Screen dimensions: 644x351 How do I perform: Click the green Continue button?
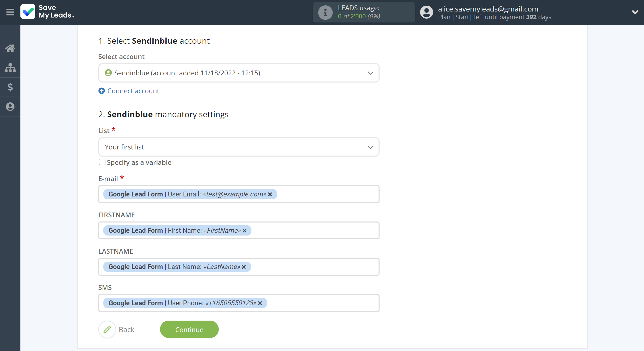189,330
